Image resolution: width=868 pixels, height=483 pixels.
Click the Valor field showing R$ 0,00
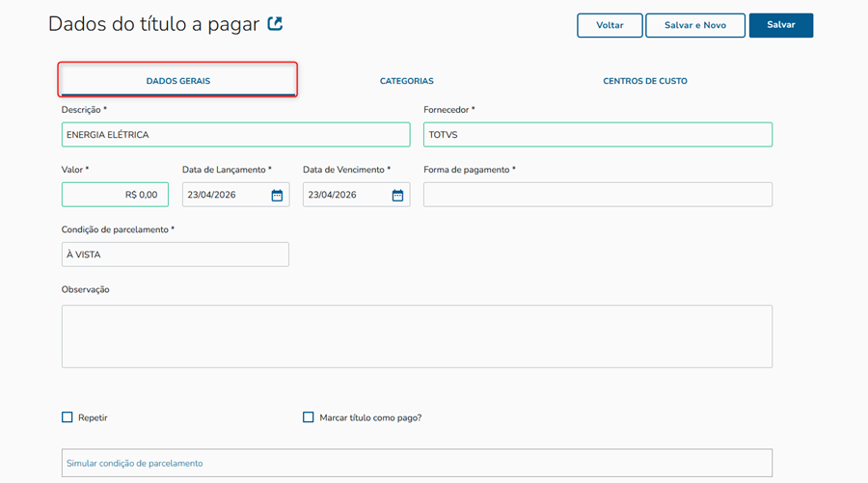coord(115,195)
